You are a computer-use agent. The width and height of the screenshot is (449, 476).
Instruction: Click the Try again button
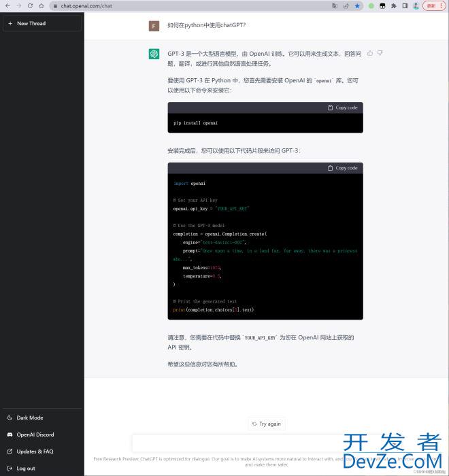click(x=267, y=424)
